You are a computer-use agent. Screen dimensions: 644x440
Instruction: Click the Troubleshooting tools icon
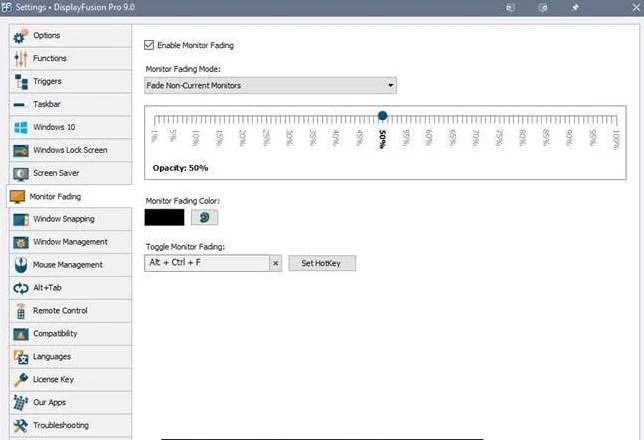[21, 426]
